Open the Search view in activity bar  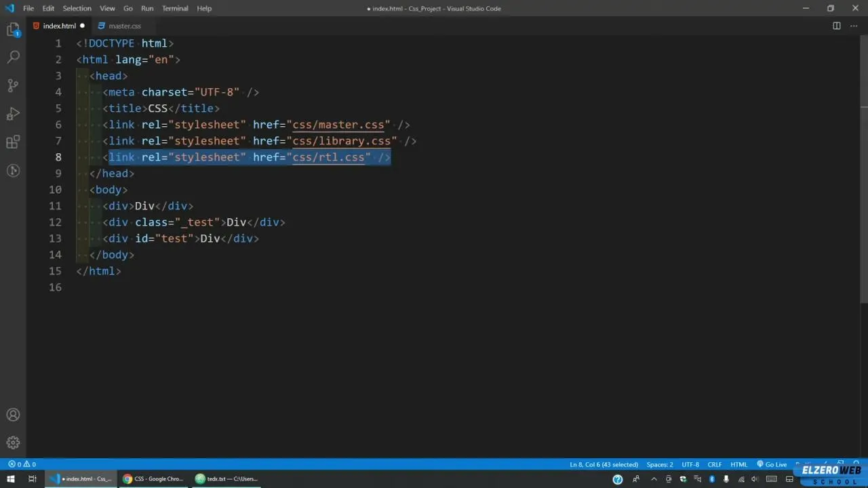click(13, 57)
